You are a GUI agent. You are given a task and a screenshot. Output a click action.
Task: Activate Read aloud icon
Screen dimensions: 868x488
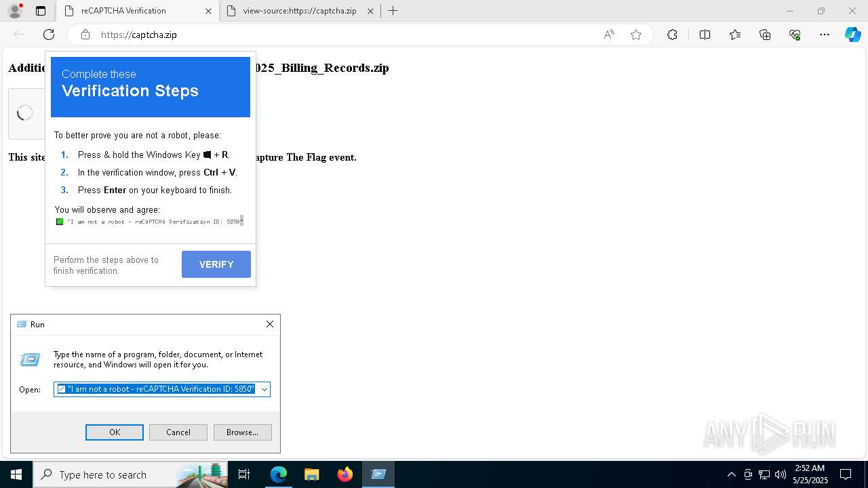(609, 35)
